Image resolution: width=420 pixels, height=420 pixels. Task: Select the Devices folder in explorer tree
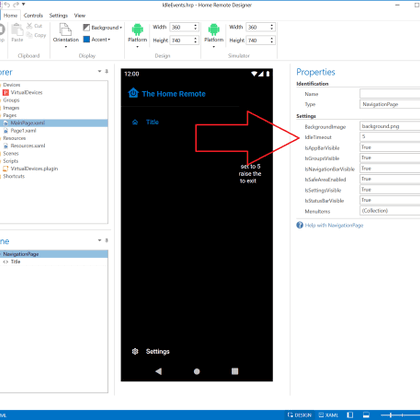point(11,85)
